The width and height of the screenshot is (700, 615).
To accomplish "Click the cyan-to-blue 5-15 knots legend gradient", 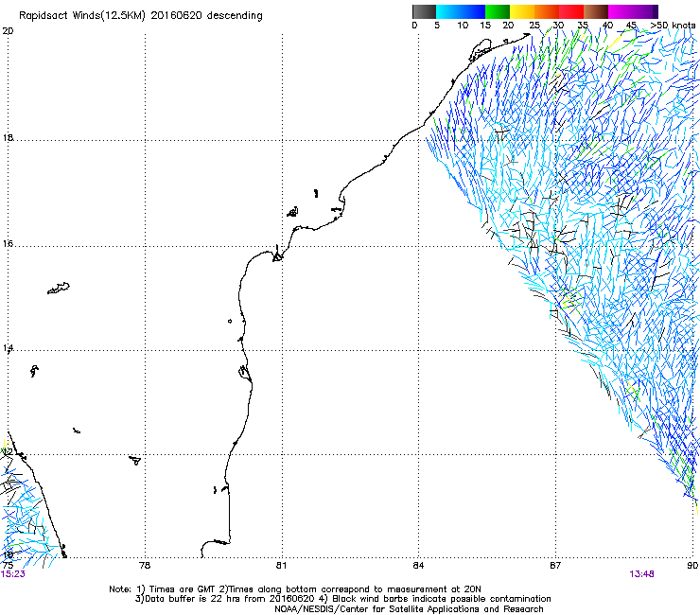I will 461,11.
